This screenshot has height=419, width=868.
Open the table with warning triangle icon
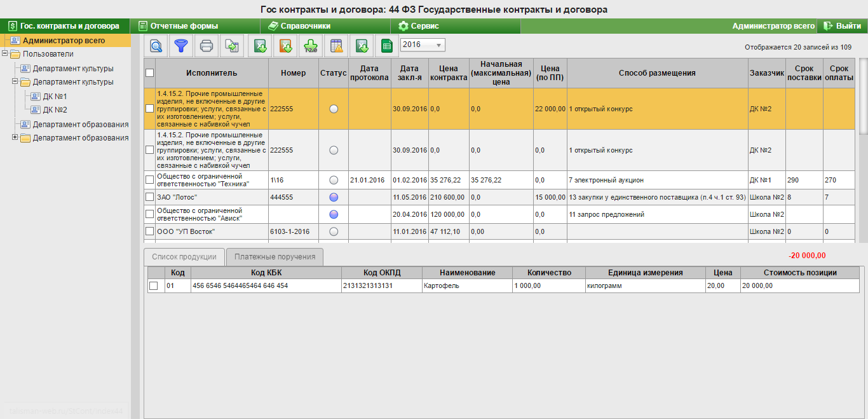point(336,45)
